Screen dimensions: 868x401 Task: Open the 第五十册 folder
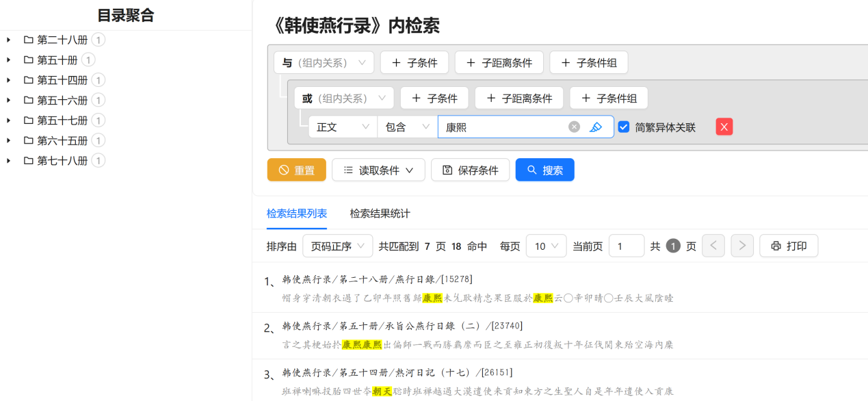(57, 60)
